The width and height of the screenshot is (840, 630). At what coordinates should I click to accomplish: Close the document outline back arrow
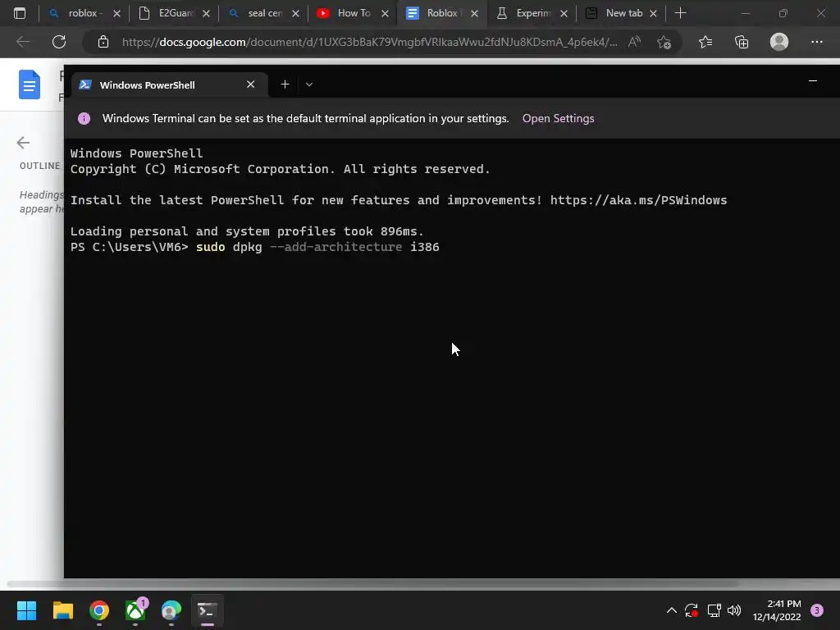pyautogui.click(x=23, y=143)
